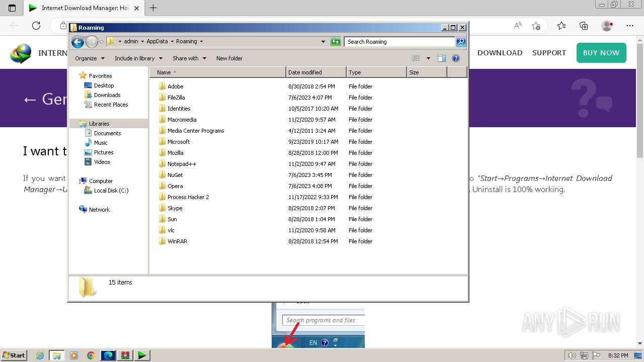Click the address bar refresh icon

point(336,42)
